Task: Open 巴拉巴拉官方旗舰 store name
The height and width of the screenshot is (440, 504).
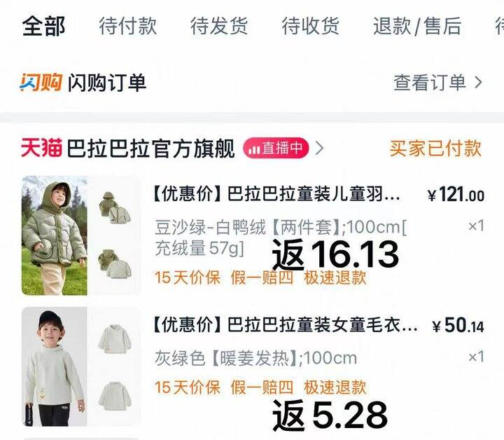Action: [150, 149]
